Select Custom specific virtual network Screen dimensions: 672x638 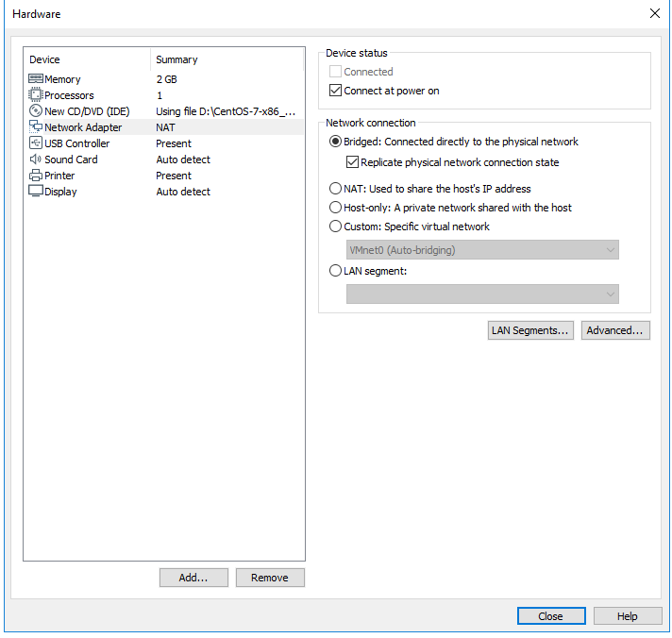pos(335,227)
